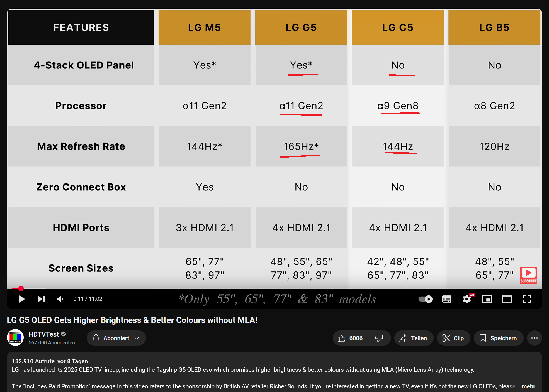The image size is (549, 392).
Task: Toggle autoplay off
Action: (425, 299)
